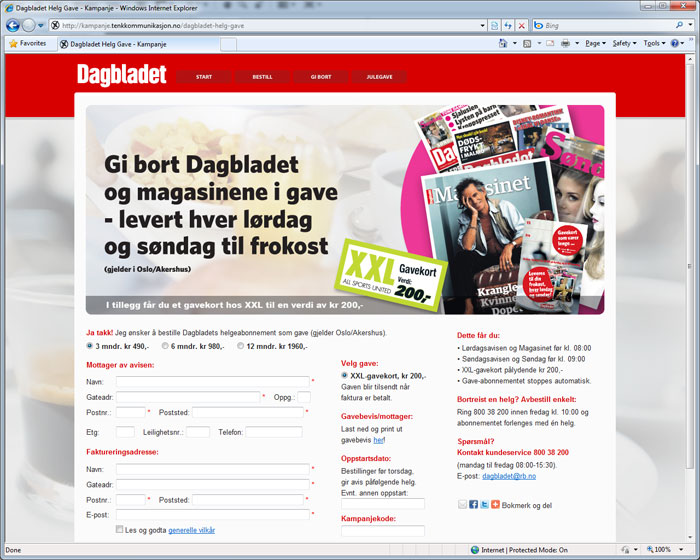
Task: Click the browser Back arrow button
Action: point(12,25)
